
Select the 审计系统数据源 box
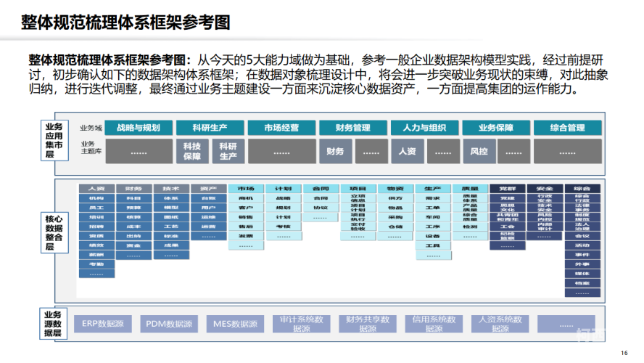click(302, 324)
